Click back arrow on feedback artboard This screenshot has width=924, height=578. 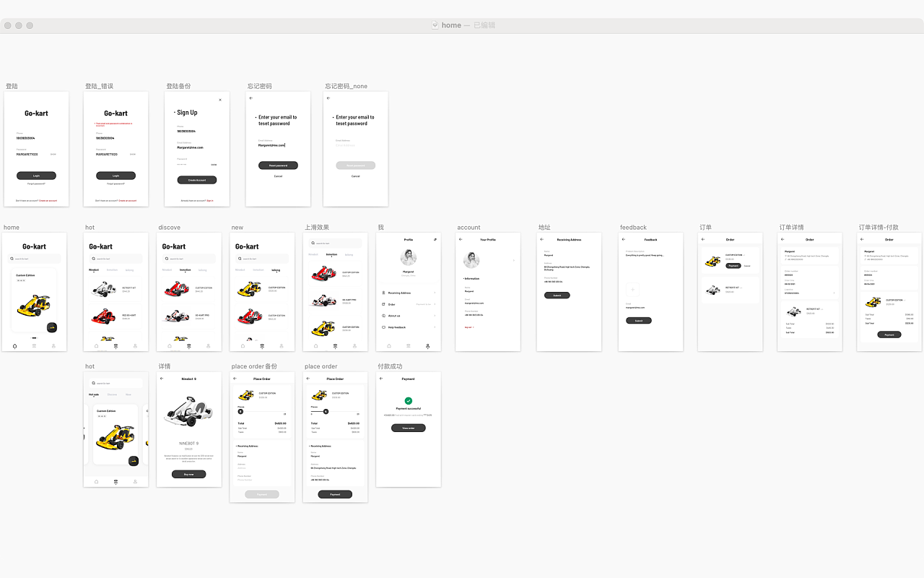click(623, 239)
